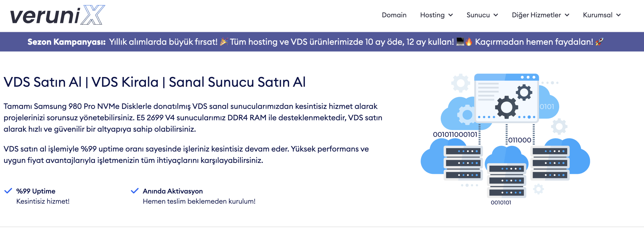Click the checkmark beside %99 Uptime
Image resolution: width=644 pixels, height=249 pixels.
click(x=8, y=191)
